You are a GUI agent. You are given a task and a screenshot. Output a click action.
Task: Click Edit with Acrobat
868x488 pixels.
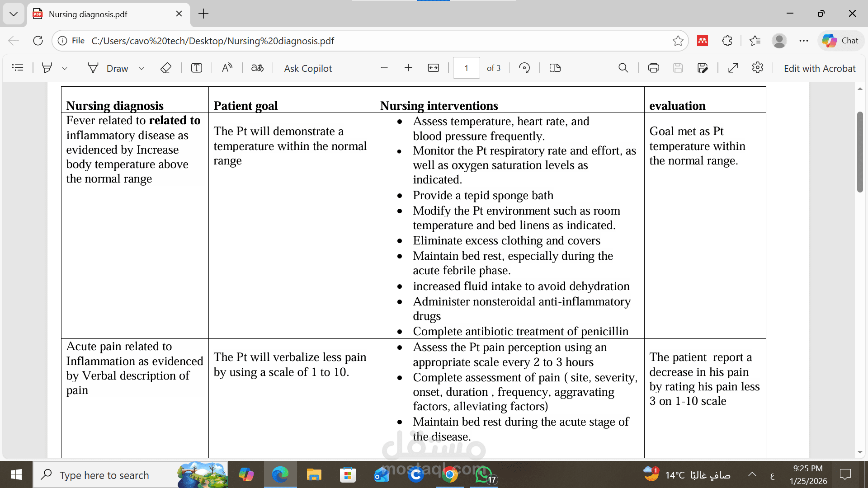tap(820, 68)
